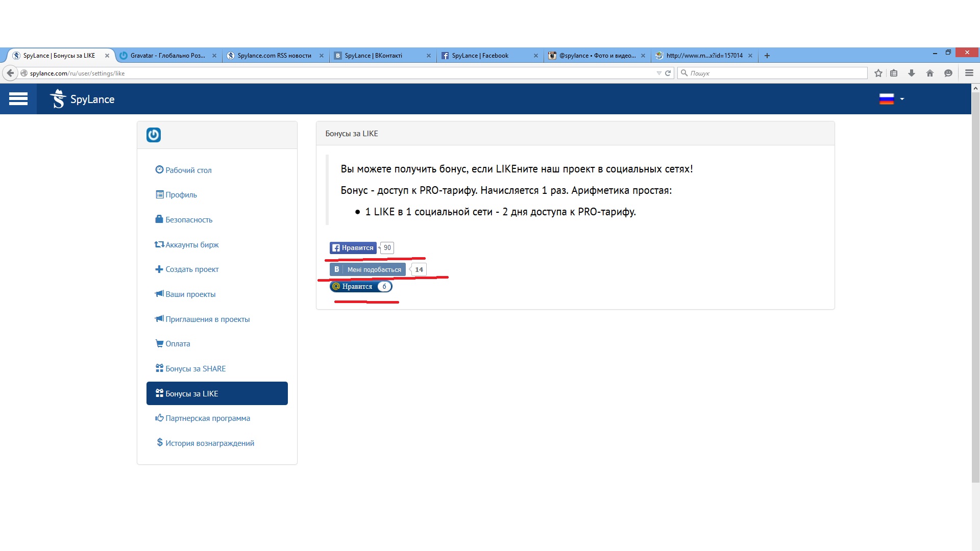The image size is (980, 551).
Task: Open Партнерская программа sidebar link
Action: [x=207, y=418]
